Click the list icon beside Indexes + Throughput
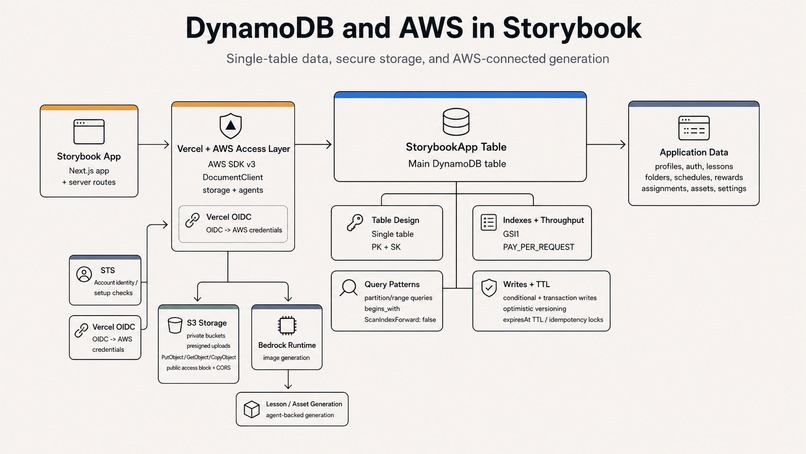 (488, 222)
